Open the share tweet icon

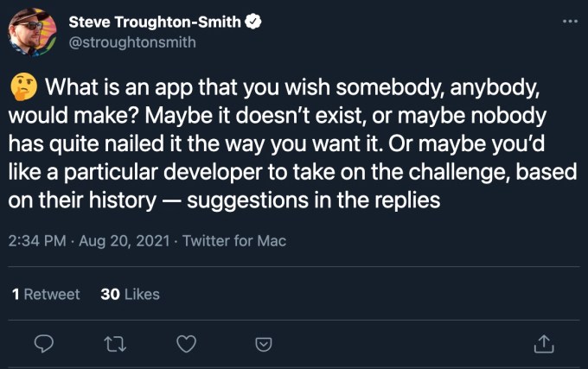coord(543,343)
